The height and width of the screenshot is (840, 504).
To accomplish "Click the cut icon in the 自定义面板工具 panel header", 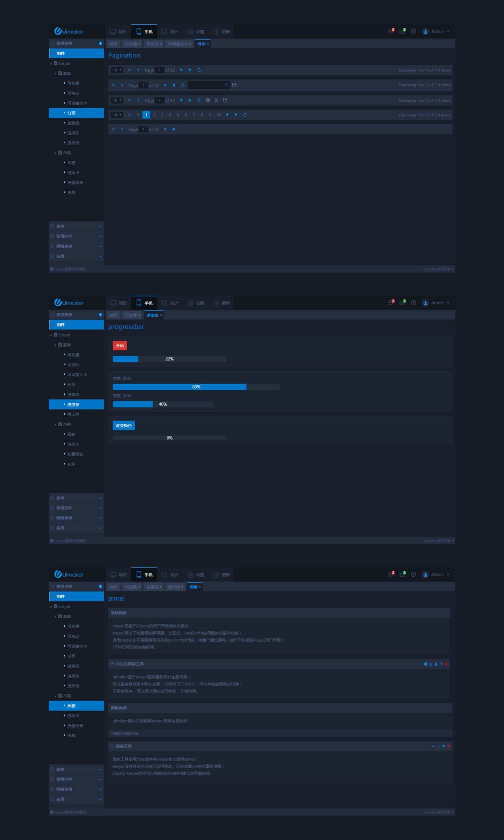I will pyautogui.click(x=436, y=664).
